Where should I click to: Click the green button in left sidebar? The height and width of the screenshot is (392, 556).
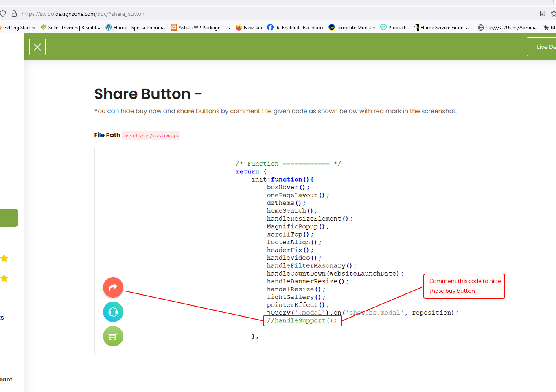click(9, 218)
